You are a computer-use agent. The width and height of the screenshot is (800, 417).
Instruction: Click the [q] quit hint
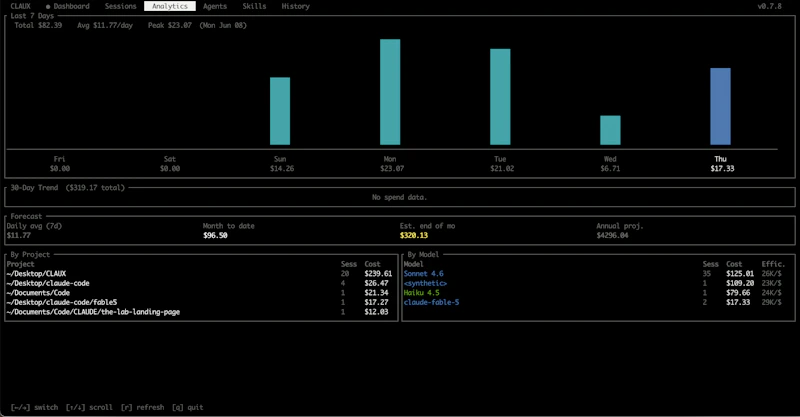[187, 407]
